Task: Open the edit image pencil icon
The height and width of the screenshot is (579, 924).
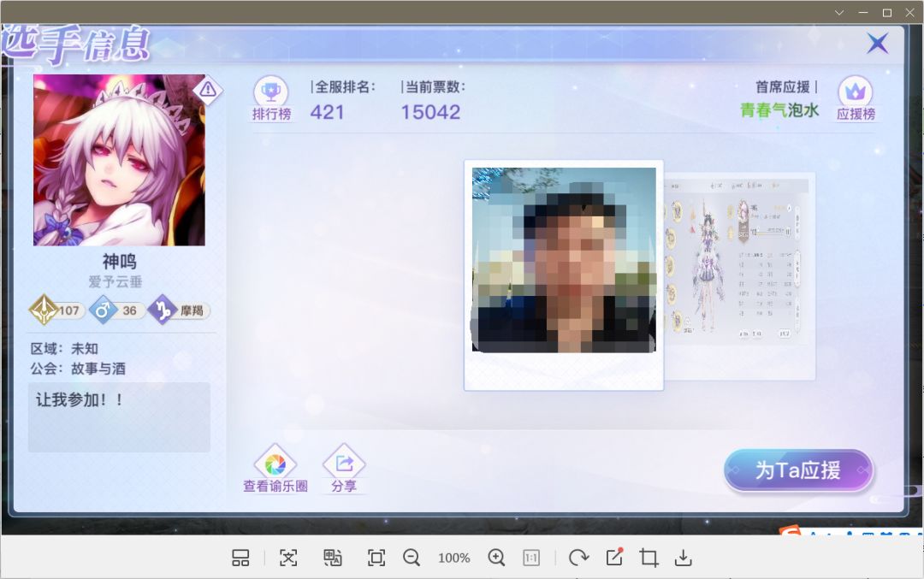Action: pos(614,558)
